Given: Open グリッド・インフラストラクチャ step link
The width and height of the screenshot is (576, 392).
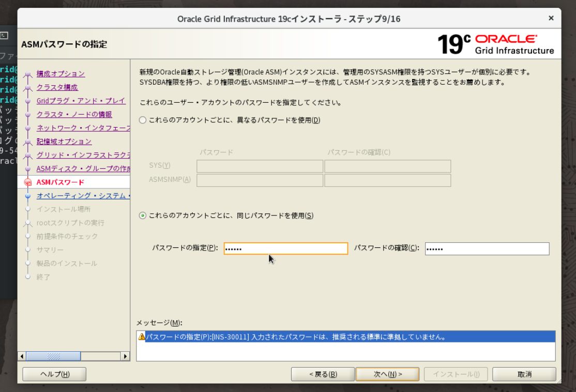Looking at the screenshot, I should tap(83, 155).
